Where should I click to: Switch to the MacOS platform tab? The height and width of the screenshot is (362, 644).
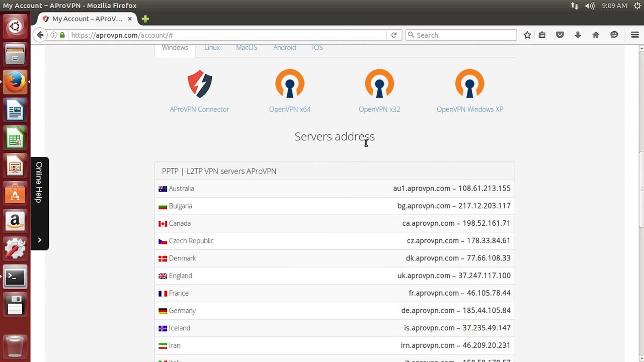247,48
